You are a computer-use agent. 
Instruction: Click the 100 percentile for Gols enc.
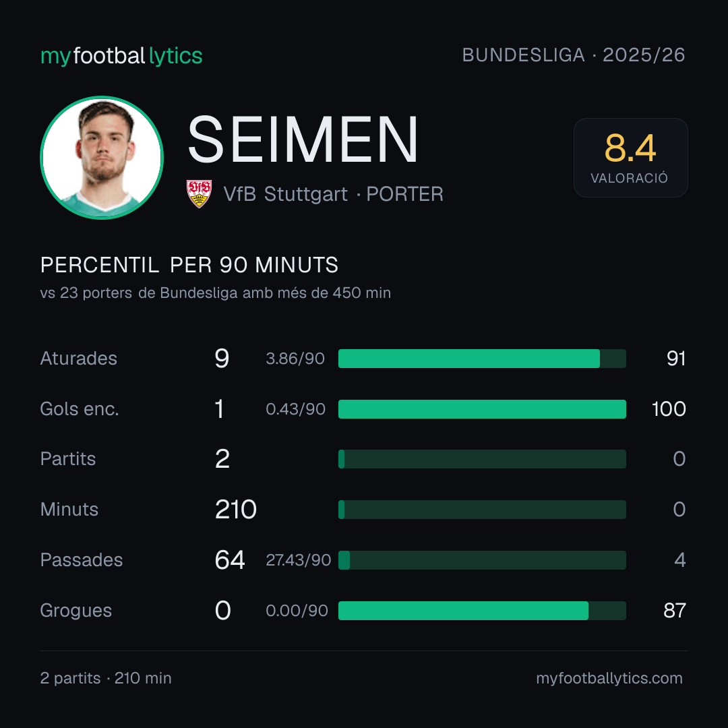[669, 409]
